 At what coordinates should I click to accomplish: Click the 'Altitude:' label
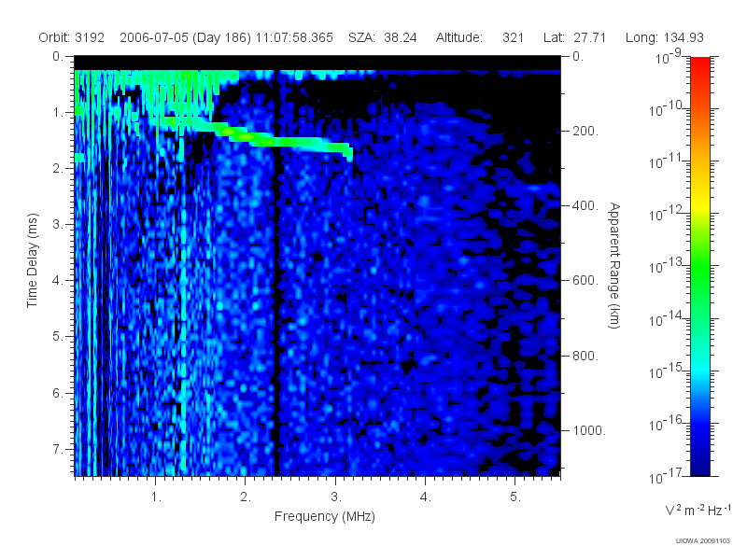point(458,37)
